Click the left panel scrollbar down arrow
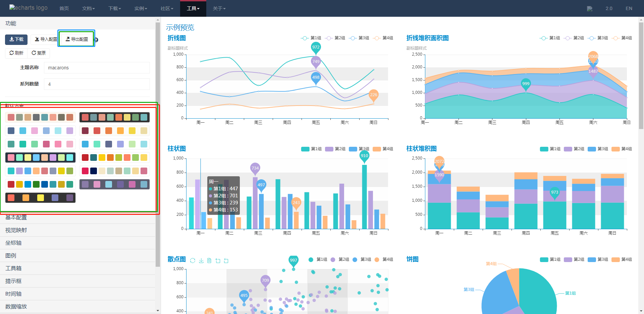 point(158,311)
